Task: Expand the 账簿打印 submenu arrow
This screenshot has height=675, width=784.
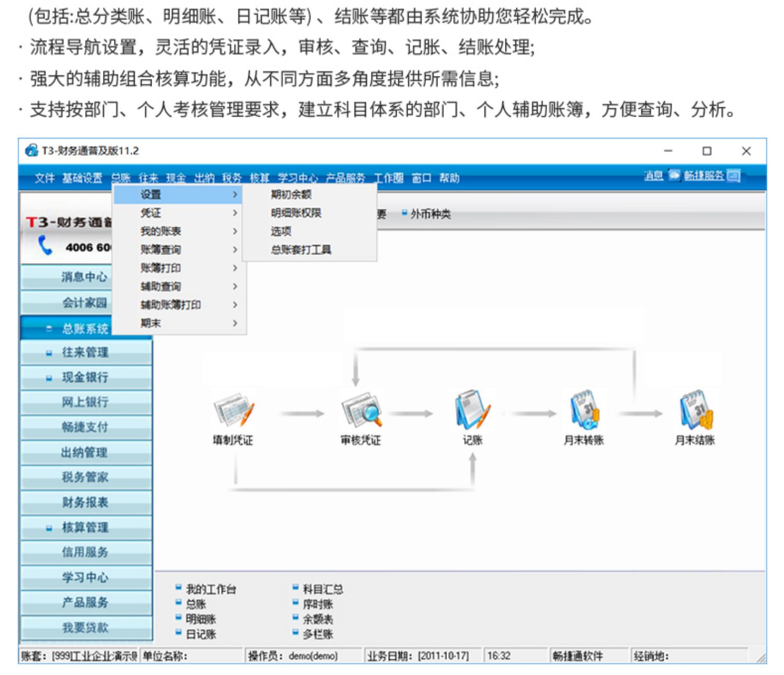Action: (x=235, y=268)
